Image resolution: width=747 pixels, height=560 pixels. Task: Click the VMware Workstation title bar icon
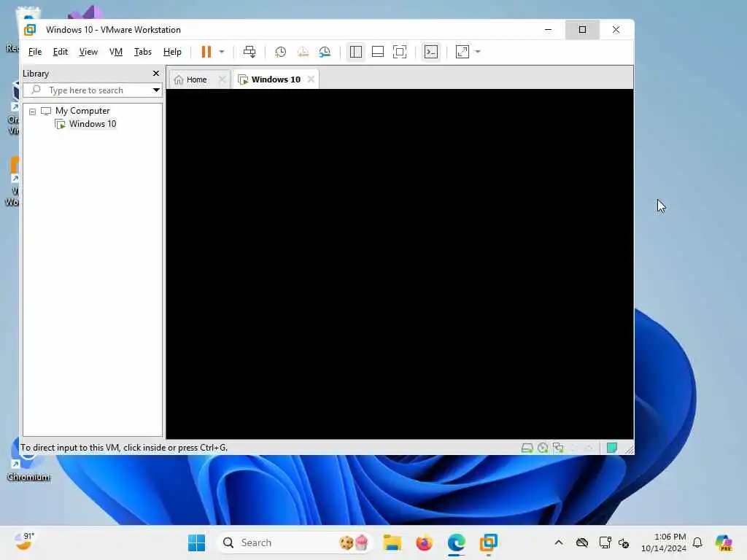pos(30,29)
